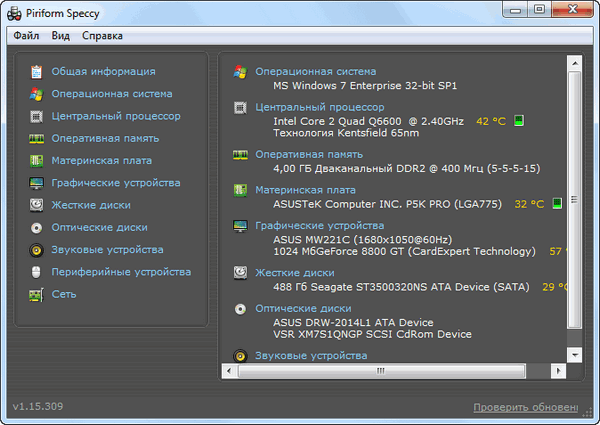Select the Сеть network icon in sidebar

(x=36, y=294)
